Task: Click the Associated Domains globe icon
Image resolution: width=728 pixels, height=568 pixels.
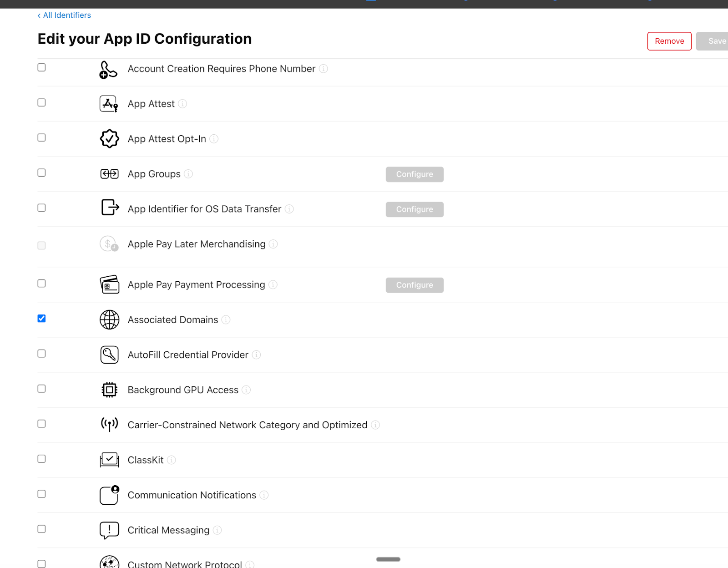Action: 109,319
